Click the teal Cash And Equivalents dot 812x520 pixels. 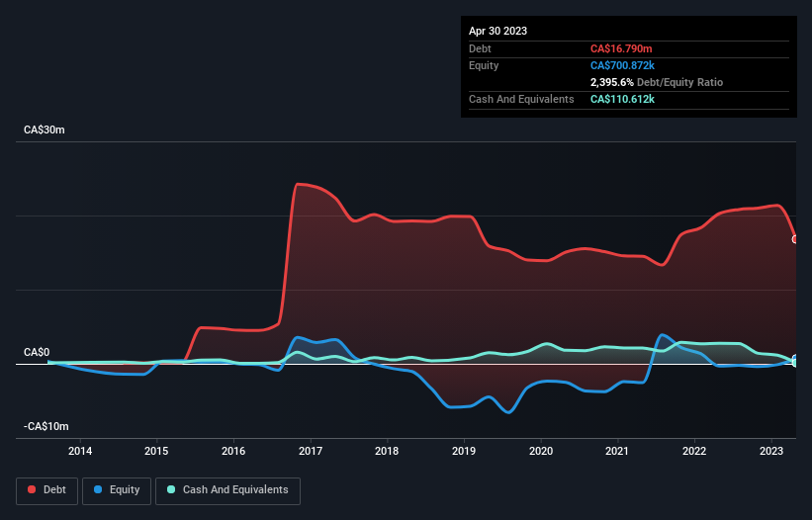[x=171, y=489]
